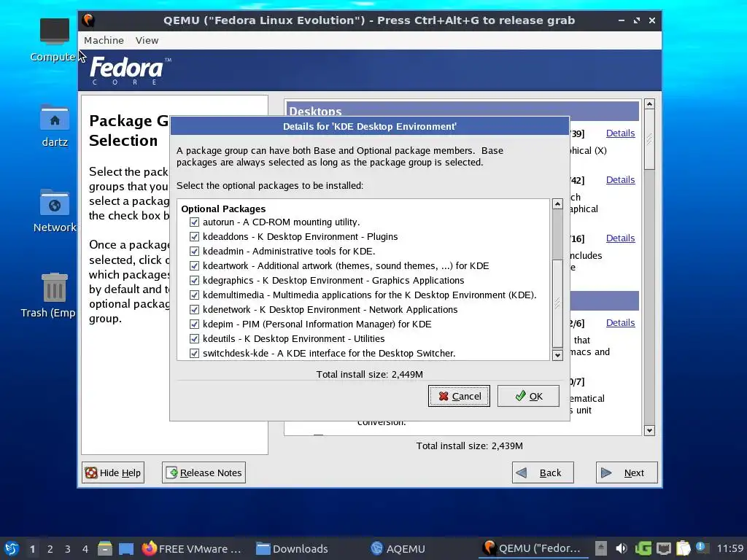747x560 pixels.
Task: Open the Computer desktop icon
Action: point(54,40)
